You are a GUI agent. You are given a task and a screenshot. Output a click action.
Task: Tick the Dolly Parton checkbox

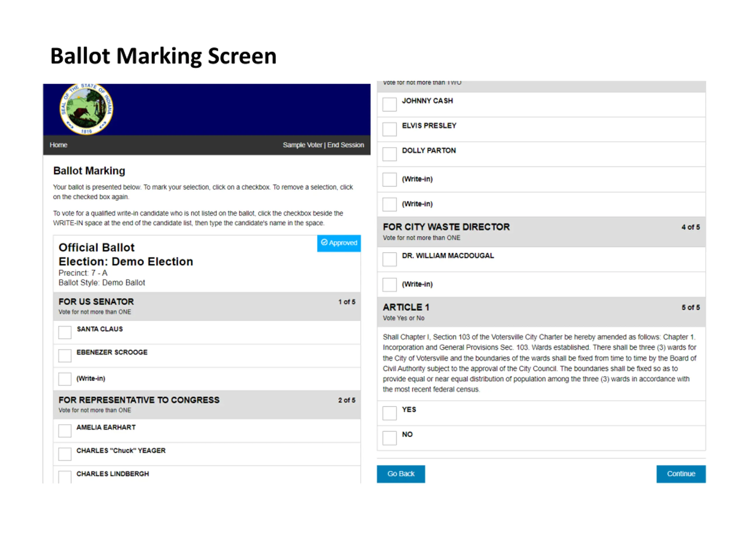[389, 154]
